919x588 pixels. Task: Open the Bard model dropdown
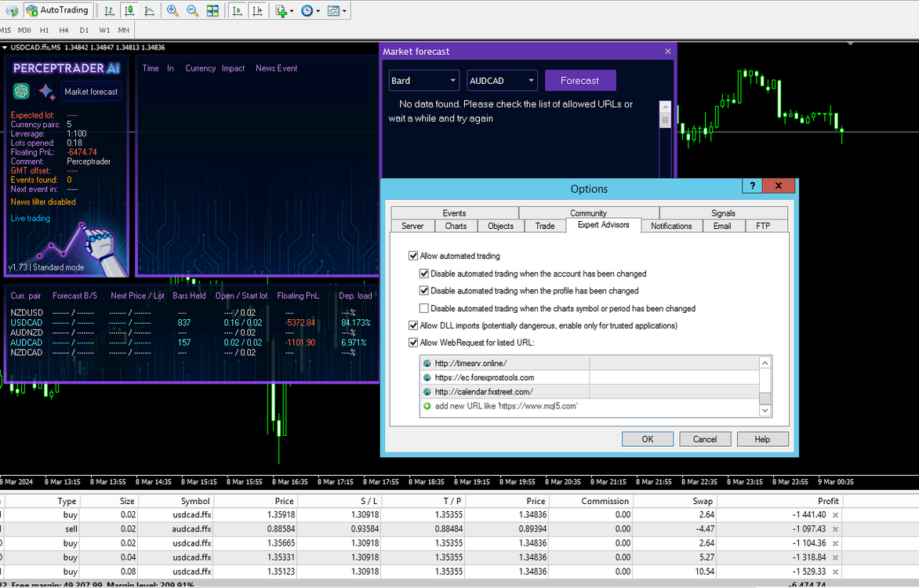(x=424, y=80)
